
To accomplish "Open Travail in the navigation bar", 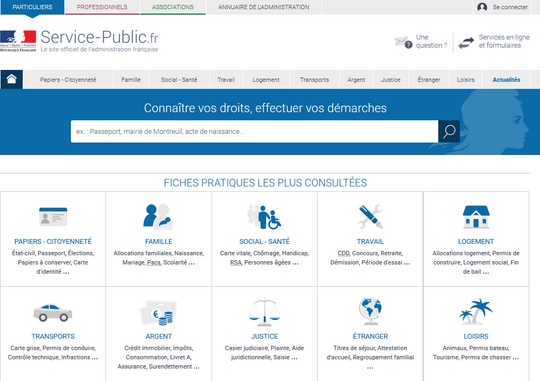I will pos(226,80).
